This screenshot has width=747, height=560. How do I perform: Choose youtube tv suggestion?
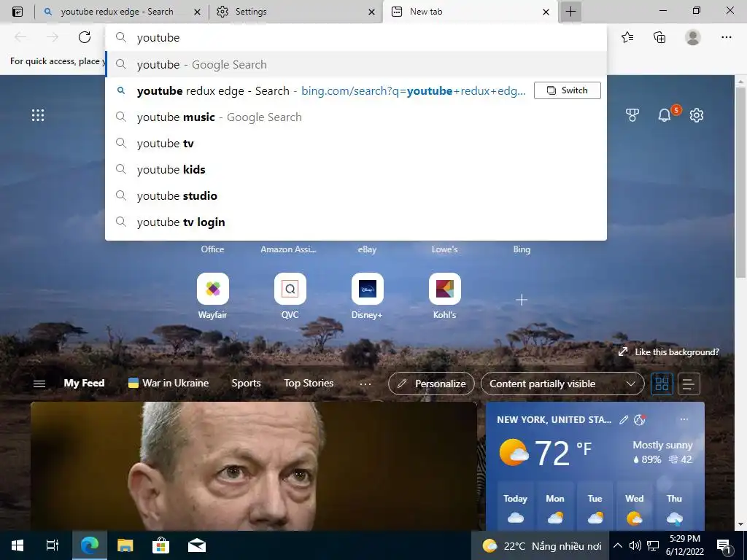(356, 144)
